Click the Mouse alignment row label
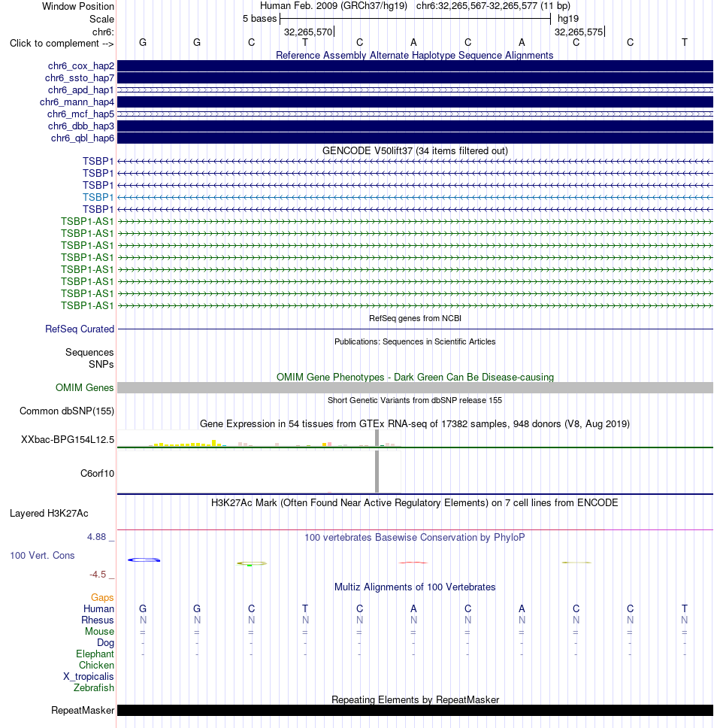The height and width of the screenshot is (728, 714). 99,632
